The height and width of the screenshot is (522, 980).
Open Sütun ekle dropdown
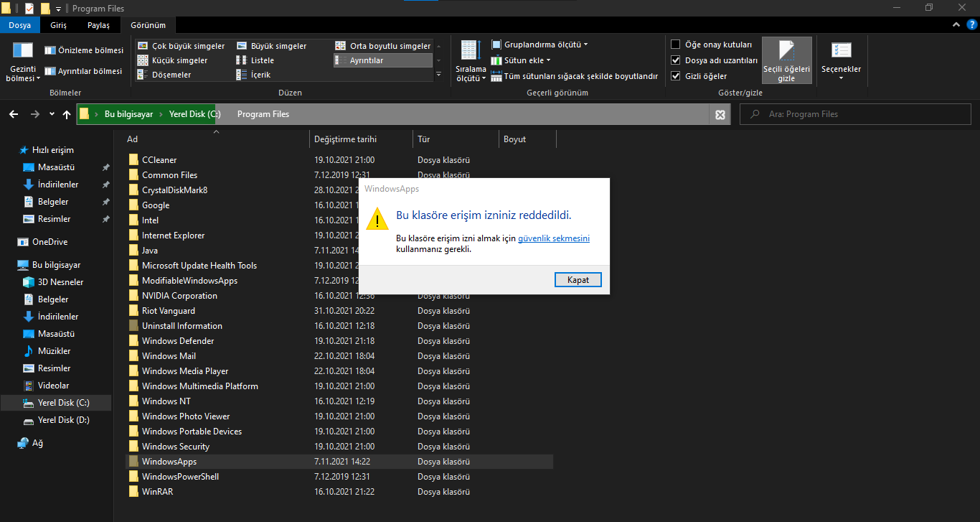521,60
